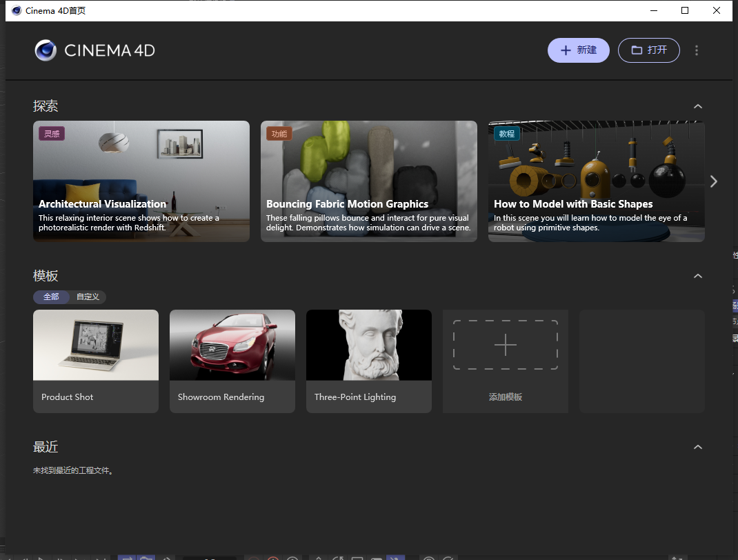Open the Architectural Visualization card

(141, 181)
